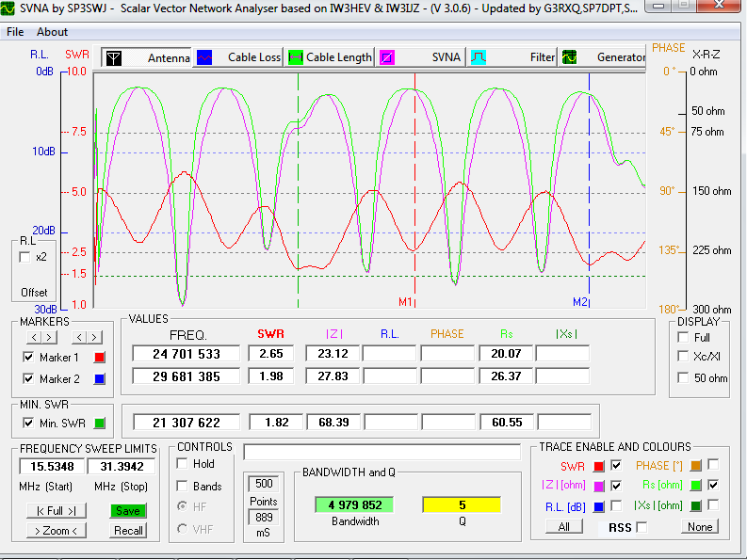Open the File menu
Viewport: 747px width, 560px height.
point(15,32)
